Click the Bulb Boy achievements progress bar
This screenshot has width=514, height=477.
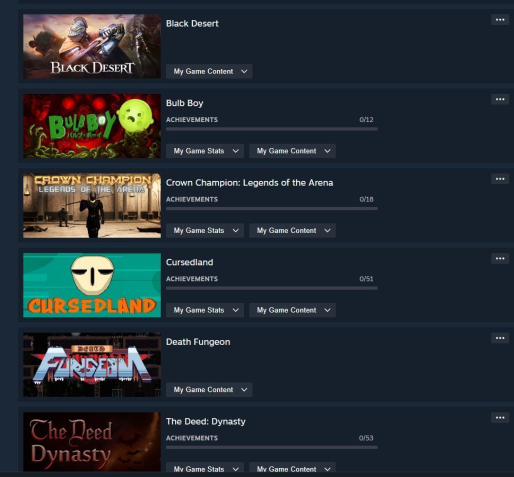[272, 129]
